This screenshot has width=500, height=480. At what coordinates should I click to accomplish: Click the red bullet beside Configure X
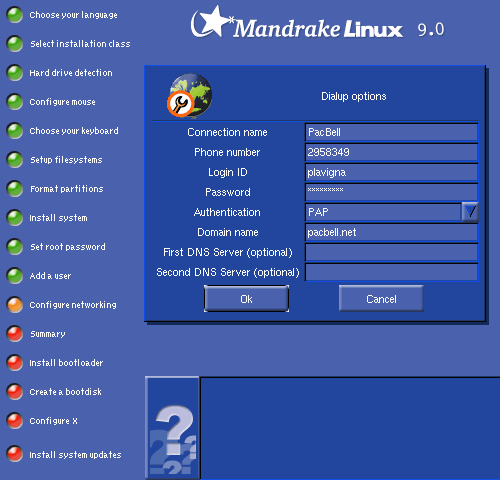[15, 421]
